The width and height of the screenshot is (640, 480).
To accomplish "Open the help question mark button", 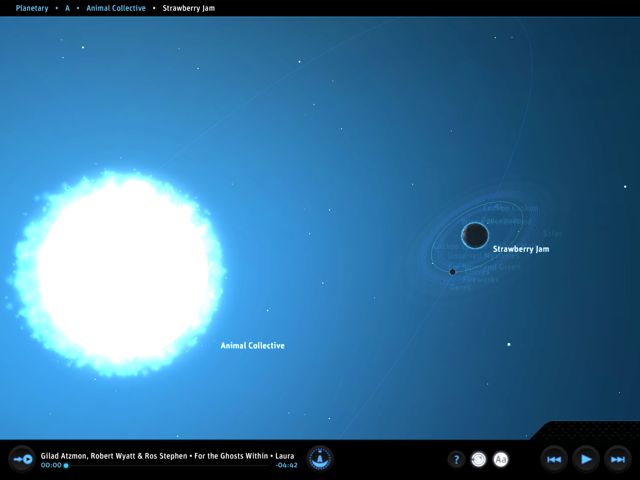I will click(x=456, y=460).
